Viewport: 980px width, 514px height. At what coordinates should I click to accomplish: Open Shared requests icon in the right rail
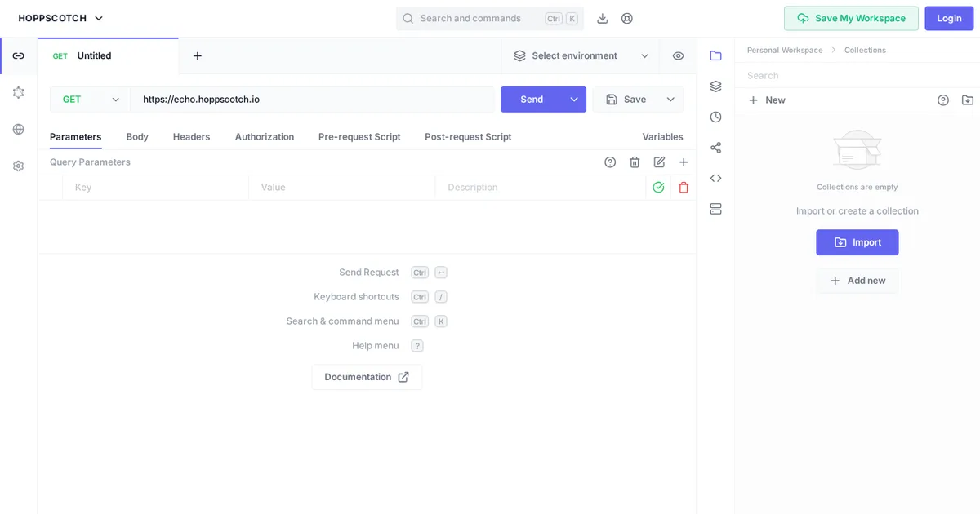[715, 148]
